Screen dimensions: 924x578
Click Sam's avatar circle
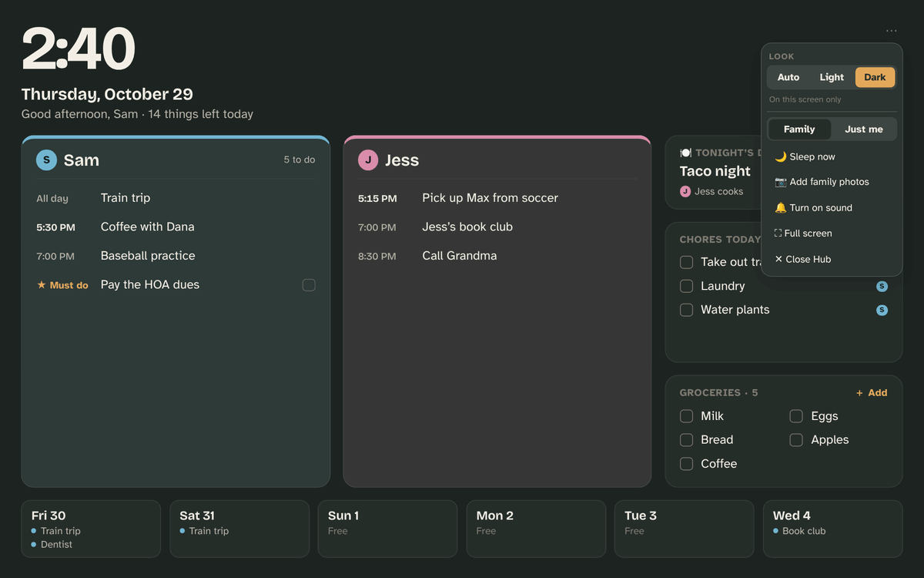tap(46, 160)
